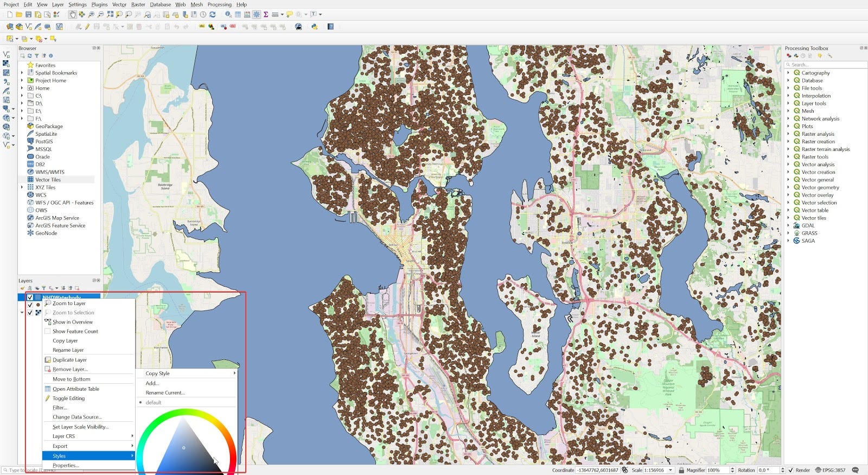The image size is (868, 475).
Task: Click the Coordinate field in the status bar
Action: pyautogui.click(x=597, y=470)
